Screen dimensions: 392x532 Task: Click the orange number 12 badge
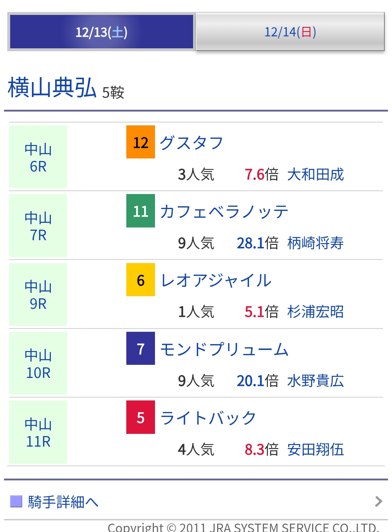point(140,142)
